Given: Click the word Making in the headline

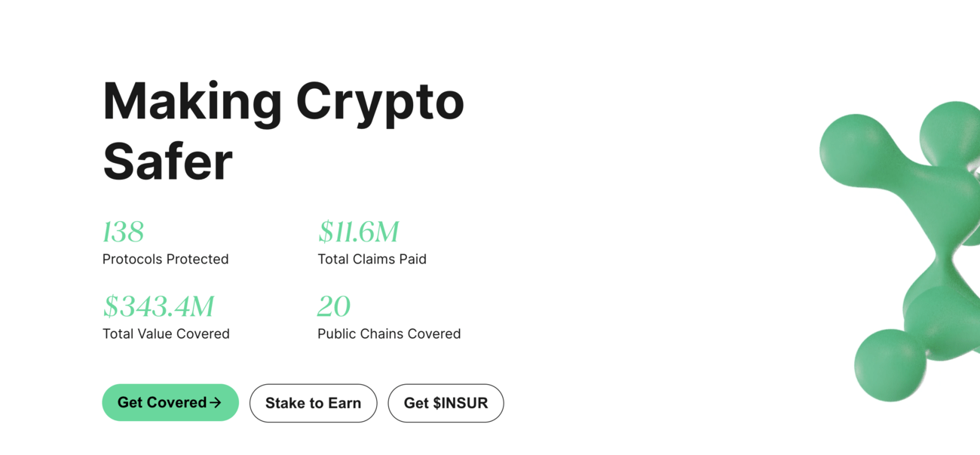Looking at the screenshot, I should pyautogui.click(x=192, y=103).
